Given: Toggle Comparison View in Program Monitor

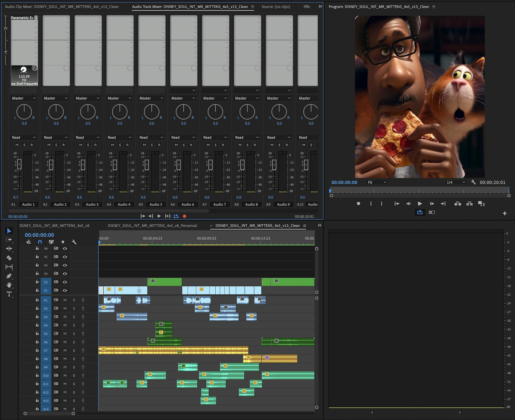Looking at the screenshot, I should 432,212.
